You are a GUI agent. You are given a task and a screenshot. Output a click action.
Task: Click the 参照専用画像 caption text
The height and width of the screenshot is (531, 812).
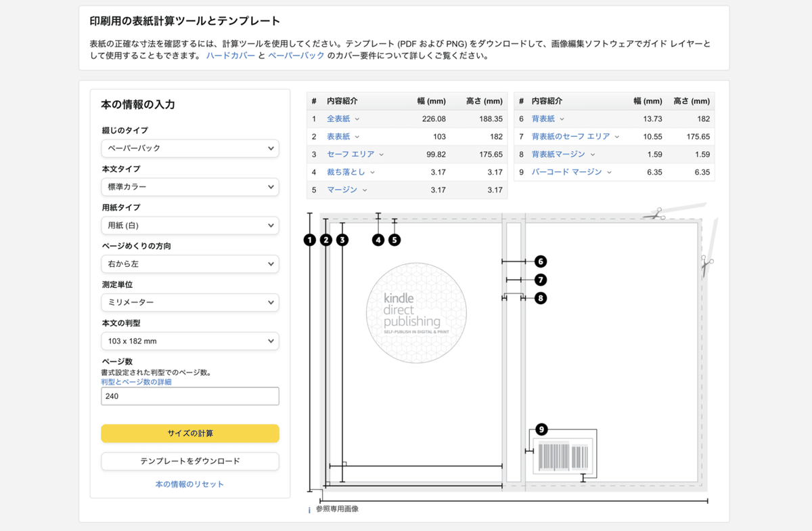[x=337, y=509]
